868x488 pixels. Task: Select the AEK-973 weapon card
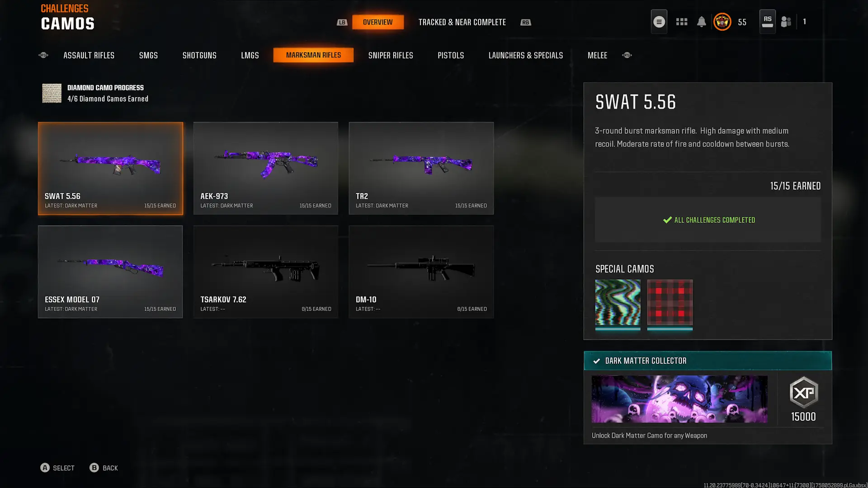[x=266, y=168]
